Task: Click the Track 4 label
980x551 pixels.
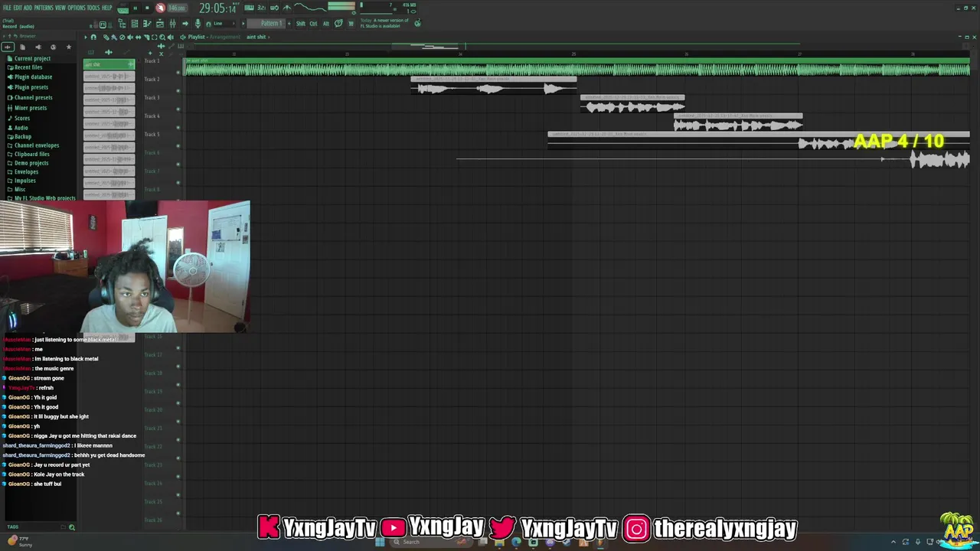Action: coord(152,116)
